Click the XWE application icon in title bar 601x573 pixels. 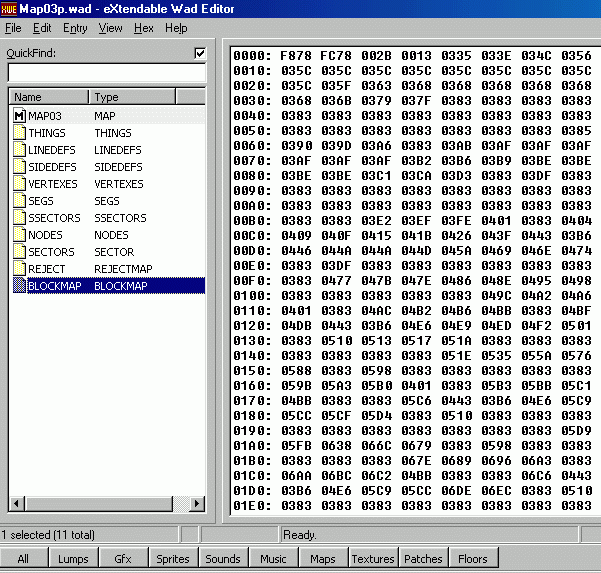(x=9, y=9)
